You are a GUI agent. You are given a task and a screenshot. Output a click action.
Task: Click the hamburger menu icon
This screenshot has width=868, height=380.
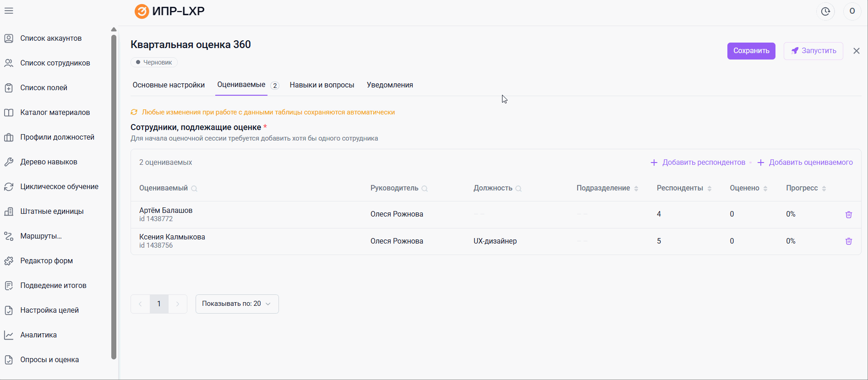point(9,11)
